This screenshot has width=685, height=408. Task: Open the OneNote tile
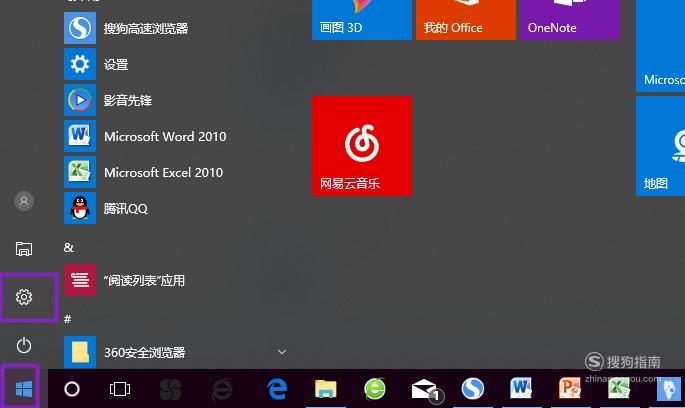pyautogui.click(x=570, y=20)
